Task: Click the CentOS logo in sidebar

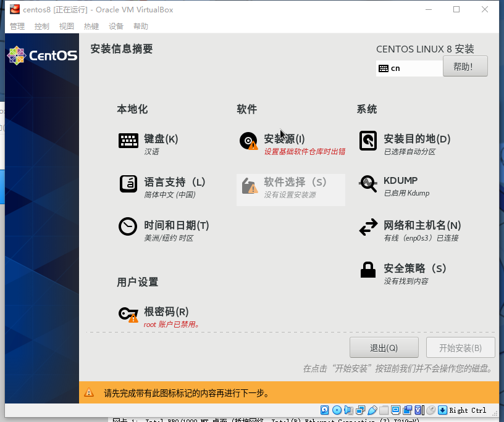Action: (42, 56)
